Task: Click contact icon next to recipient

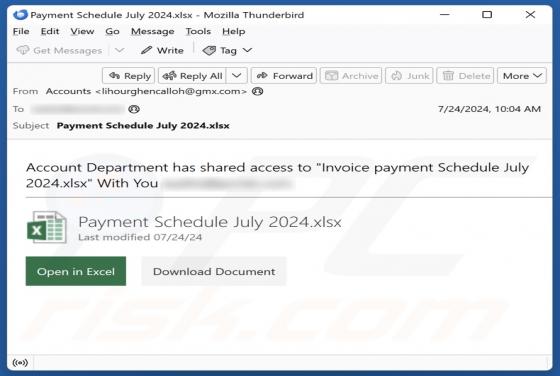Action: click(134, 109)
